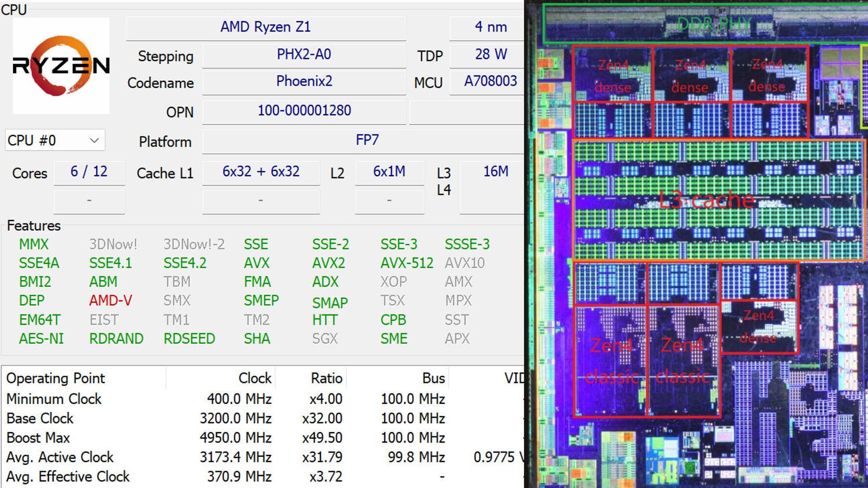Select the SSE4.1 feature flag
The image size is (868, 488).
click(x=111, y=264)
